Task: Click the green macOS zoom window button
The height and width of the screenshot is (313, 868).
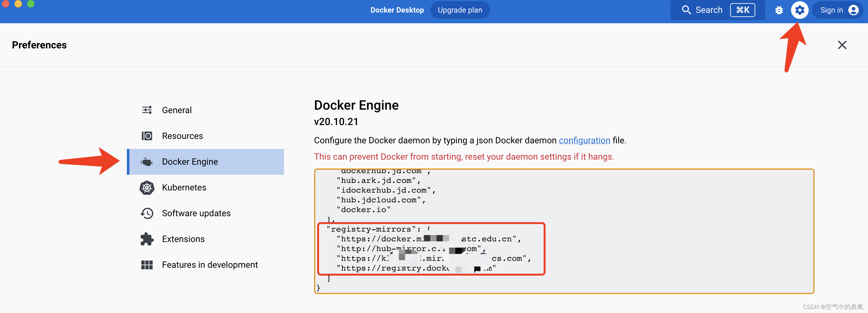Action: 31,4
